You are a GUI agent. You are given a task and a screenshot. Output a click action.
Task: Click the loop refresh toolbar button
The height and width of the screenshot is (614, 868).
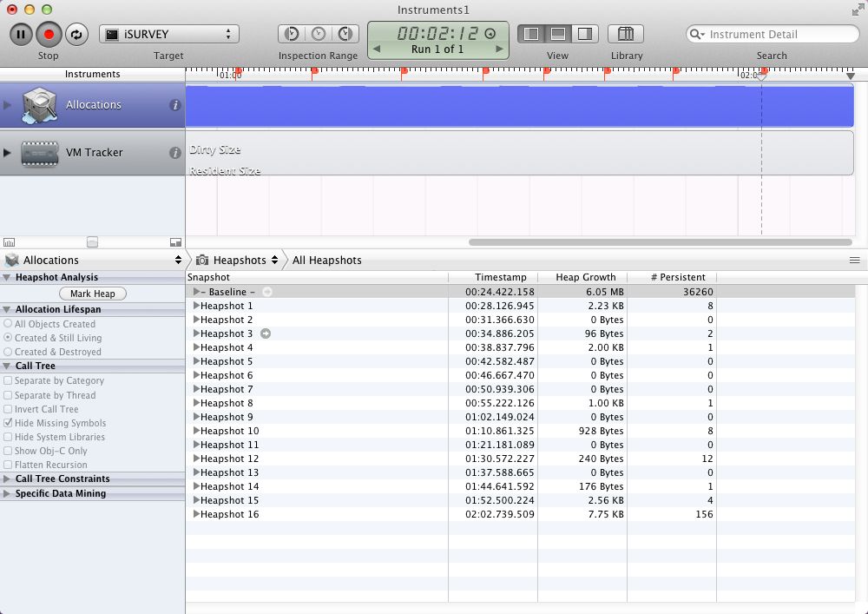pos(76,35)
